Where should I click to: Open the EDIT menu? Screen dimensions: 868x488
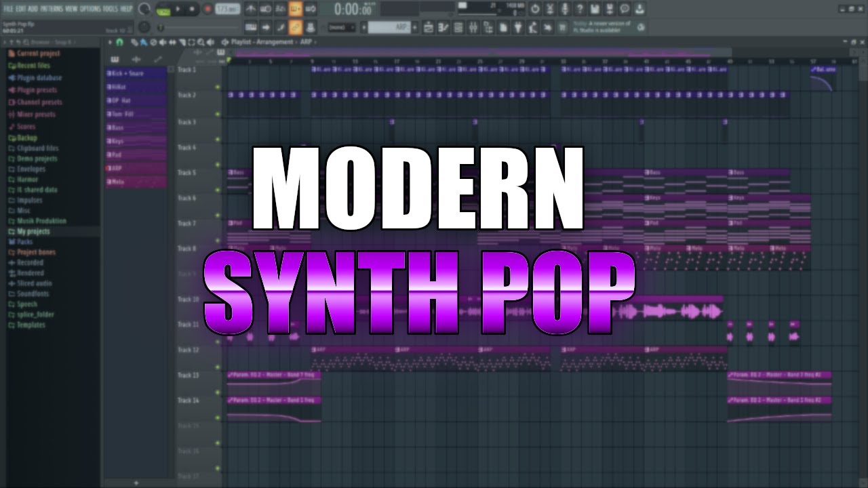[x=21, y=9]
